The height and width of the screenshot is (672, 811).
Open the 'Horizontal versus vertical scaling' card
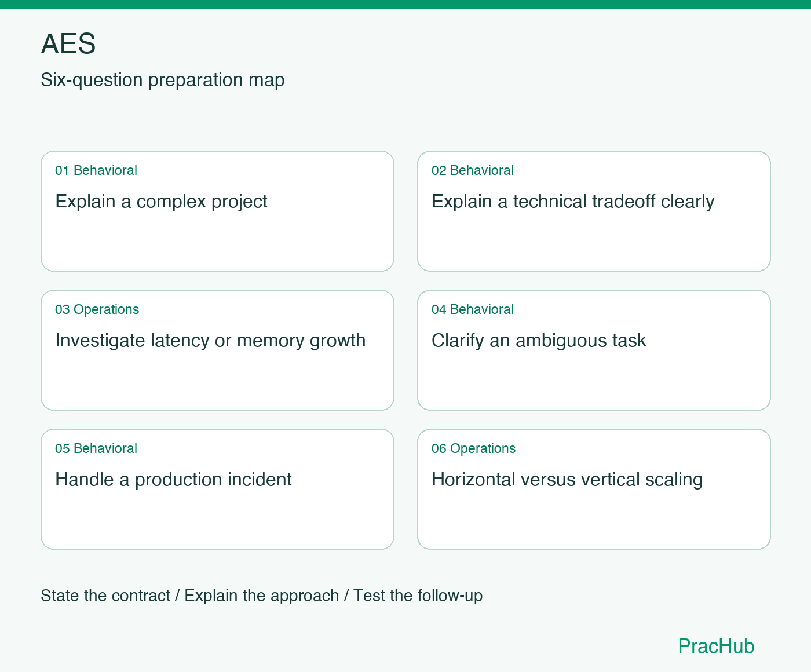[x=594, y=489]
